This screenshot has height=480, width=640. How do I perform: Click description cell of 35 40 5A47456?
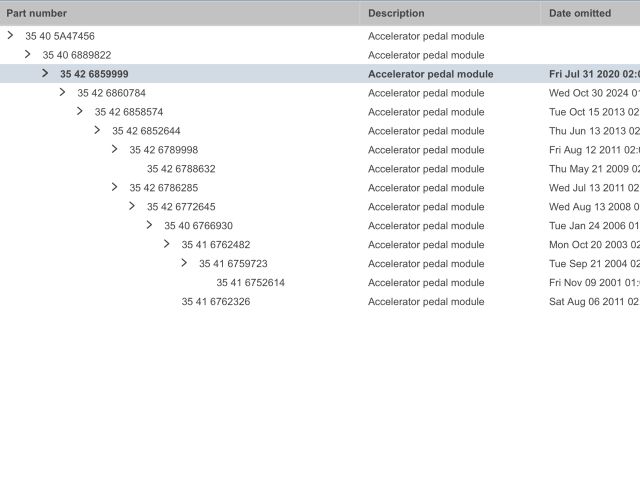pyautogui.click(x=426, y=36)
